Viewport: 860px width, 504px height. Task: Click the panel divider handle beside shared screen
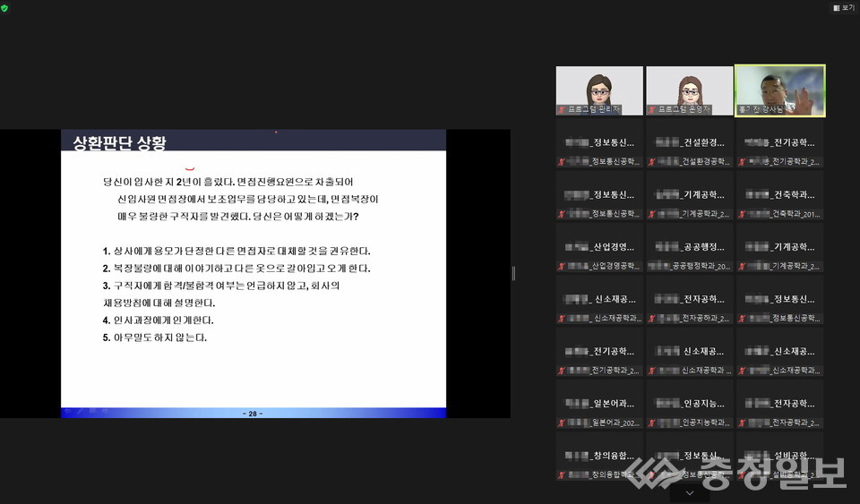513,273
